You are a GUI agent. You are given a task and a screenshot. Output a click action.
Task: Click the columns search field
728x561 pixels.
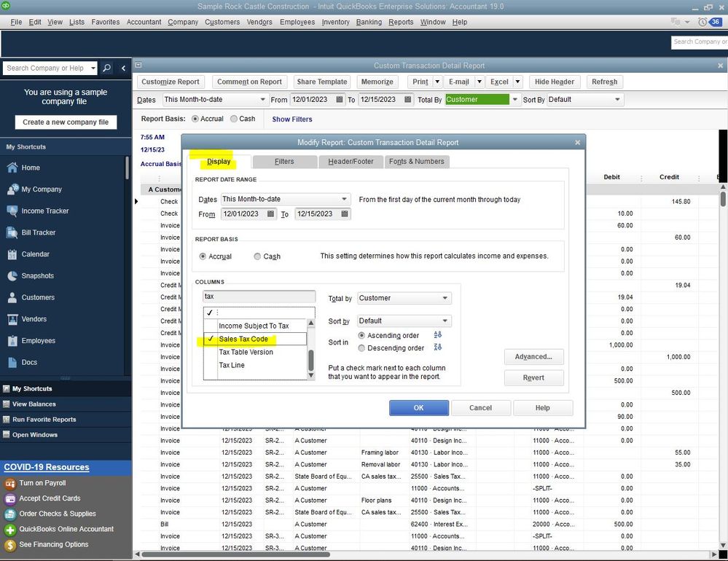(x=259, y=297)
